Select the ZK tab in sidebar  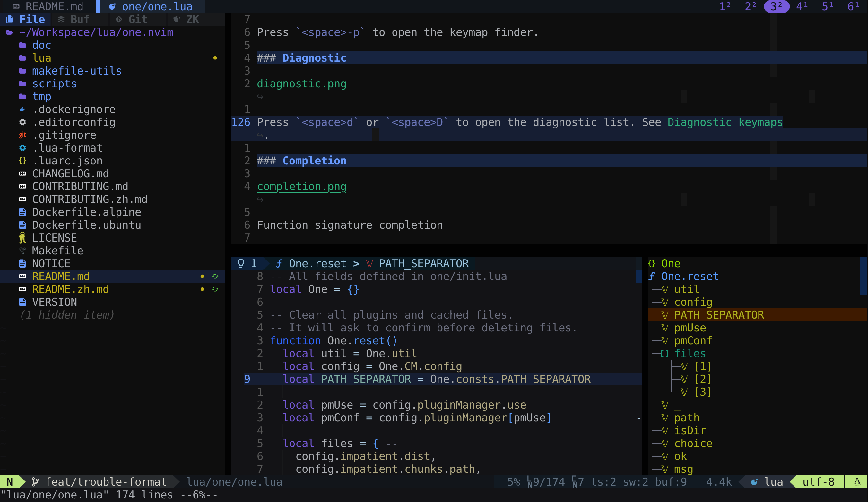click(x=187, y=19)
